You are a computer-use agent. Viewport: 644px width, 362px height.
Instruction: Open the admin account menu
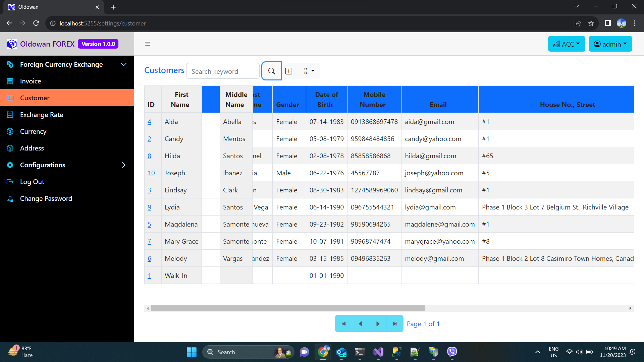tap(610, 44)
